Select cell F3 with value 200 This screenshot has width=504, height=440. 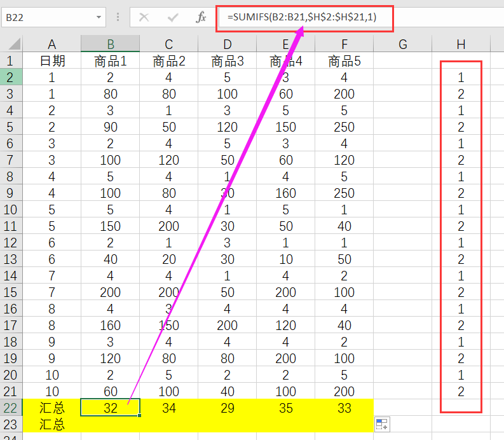pos(344,93)
